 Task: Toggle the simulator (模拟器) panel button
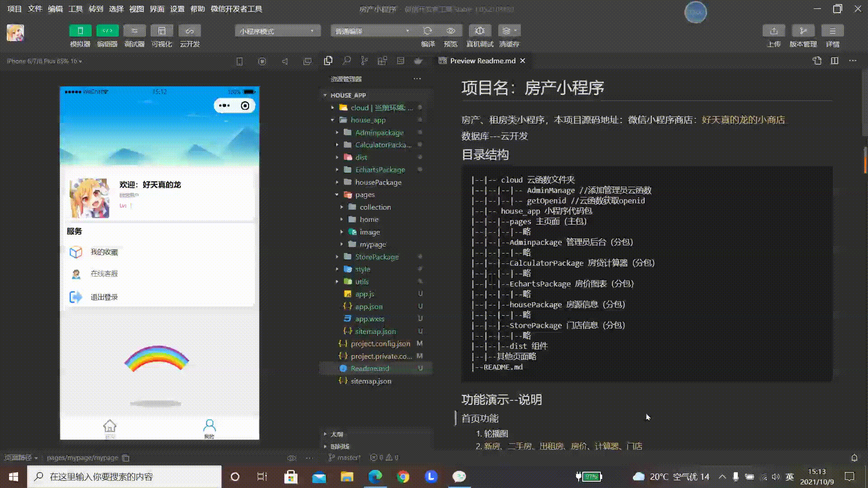(x=80, y=31)
